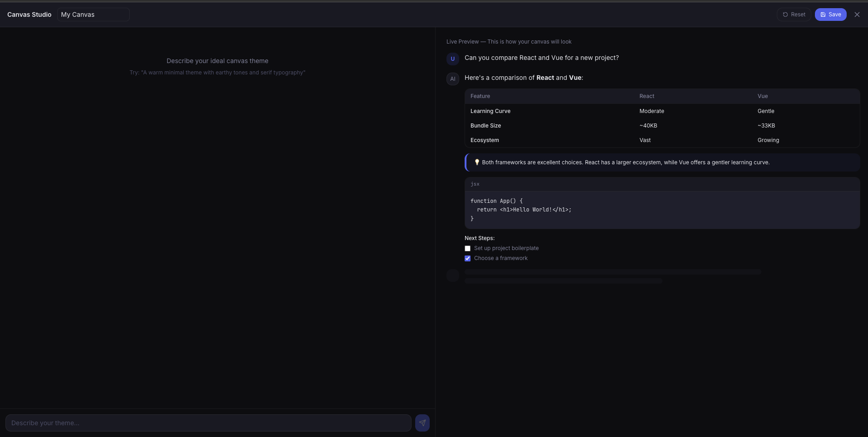The width and height of the screenshot is (868, 437).
Task: Click the user avatar U icon
Action: (452, 59)
